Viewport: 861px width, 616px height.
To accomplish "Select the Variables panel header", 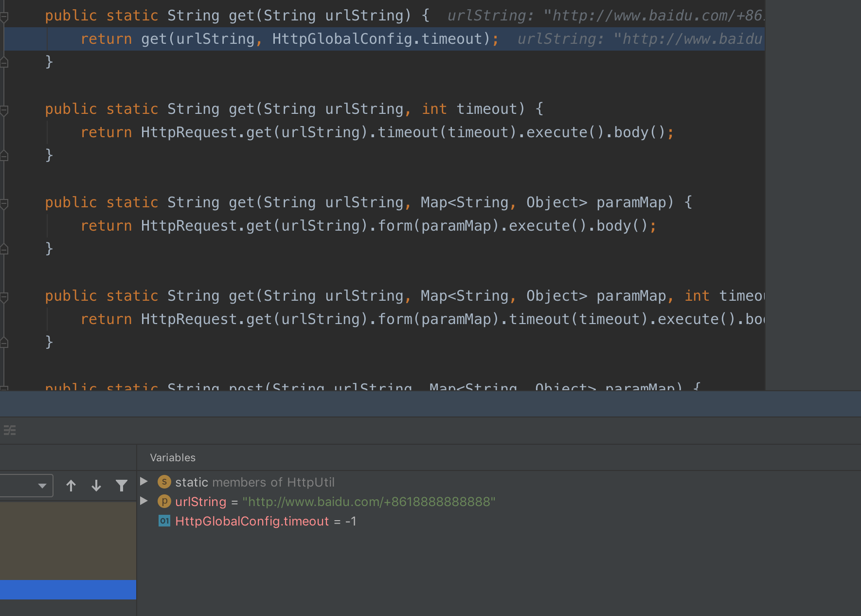I will pos(173,457).
